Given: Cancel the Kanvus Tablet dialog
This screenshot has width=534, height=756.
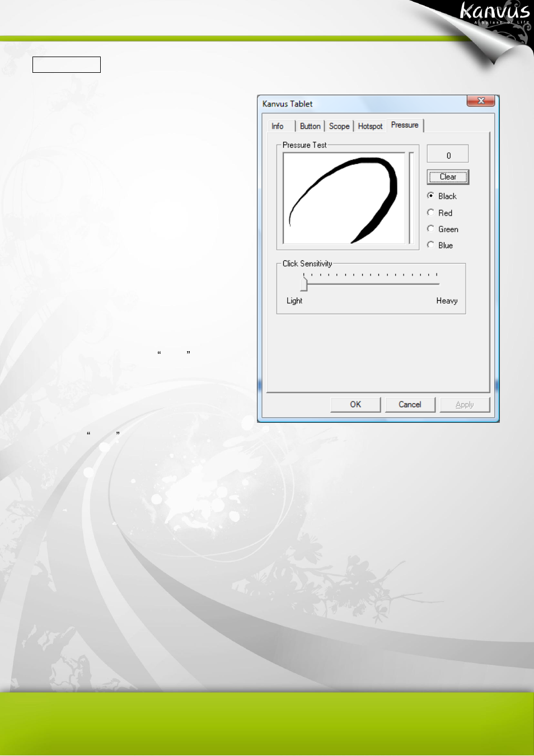Looking at the screenshot, I should click(x=410, y=404).
